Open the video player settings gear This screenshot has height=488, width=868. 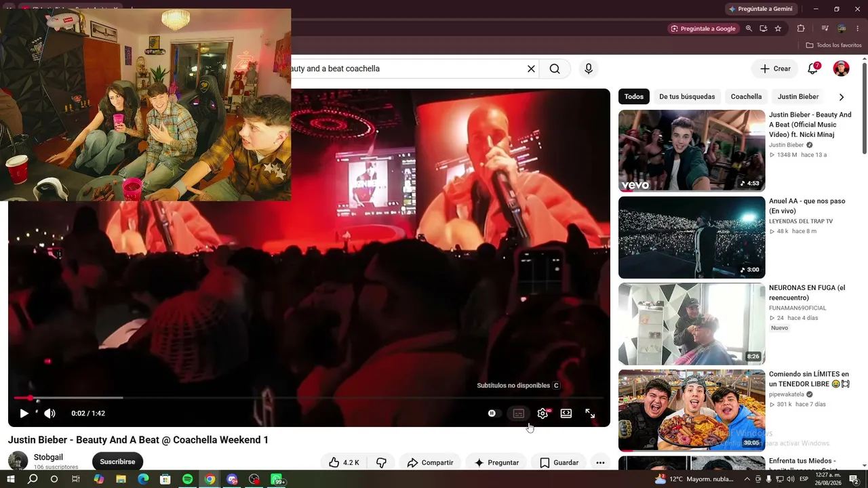542,413
